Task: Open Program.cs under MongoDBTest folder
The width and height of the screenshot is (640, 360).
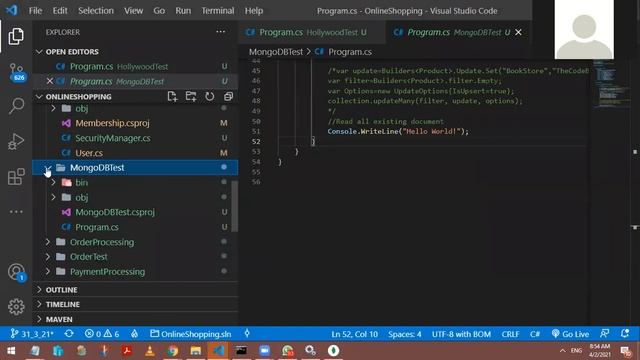Action: pos(97,227)
